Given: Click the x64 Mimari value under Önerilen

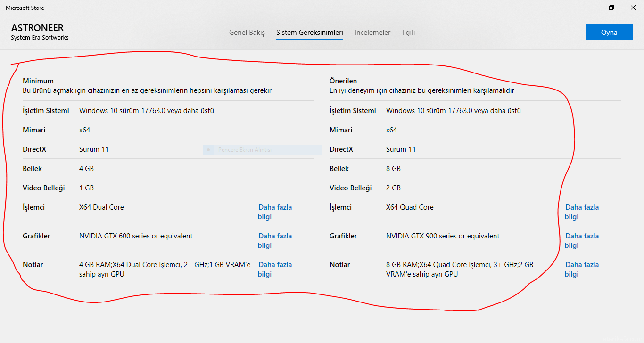Looking at the screenshot, I should coord(392,130).
